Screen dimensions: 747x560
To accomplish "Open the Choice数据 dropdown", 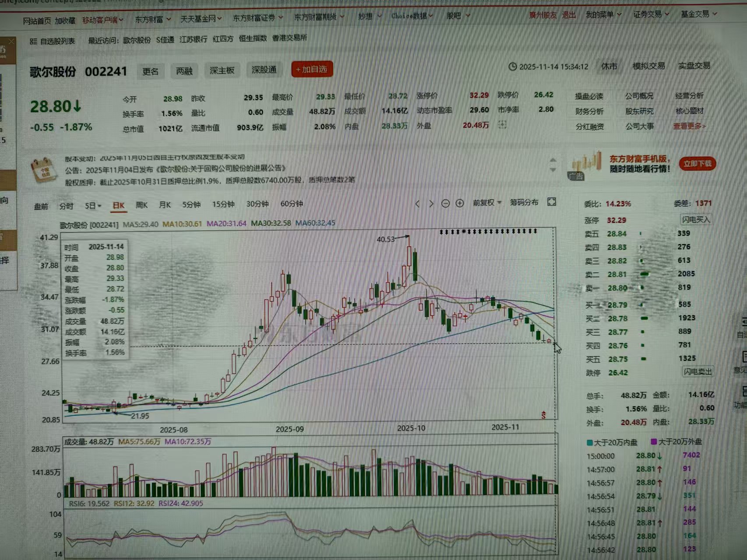I will [x=412, y=16].
